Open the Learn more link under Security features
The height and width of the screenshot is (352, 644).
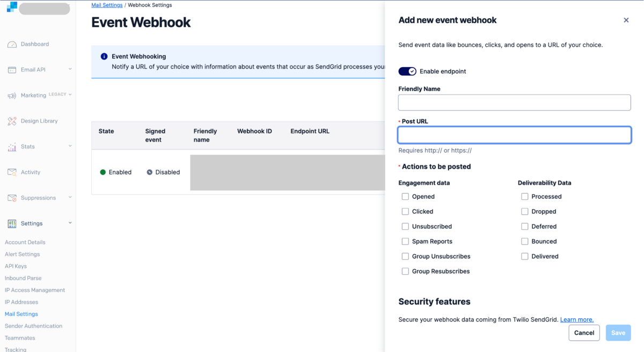click(x=577, y=319)
